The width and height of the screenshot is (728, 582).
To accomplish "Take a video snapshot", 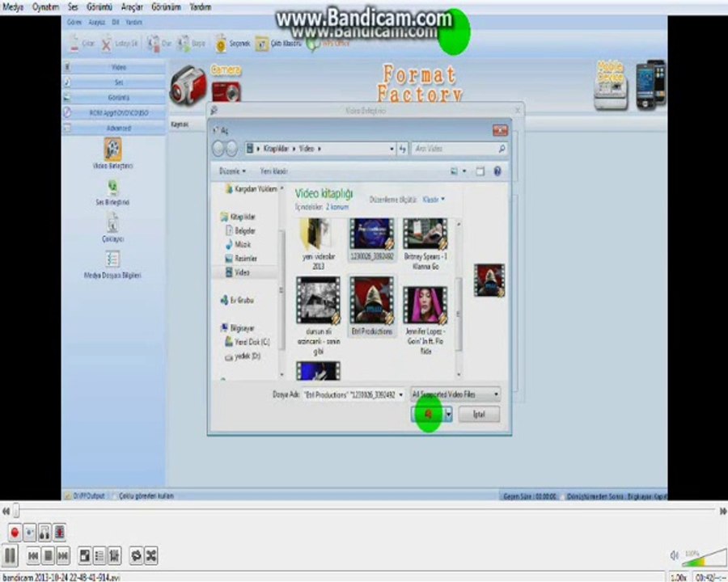I will pos(30,533).
